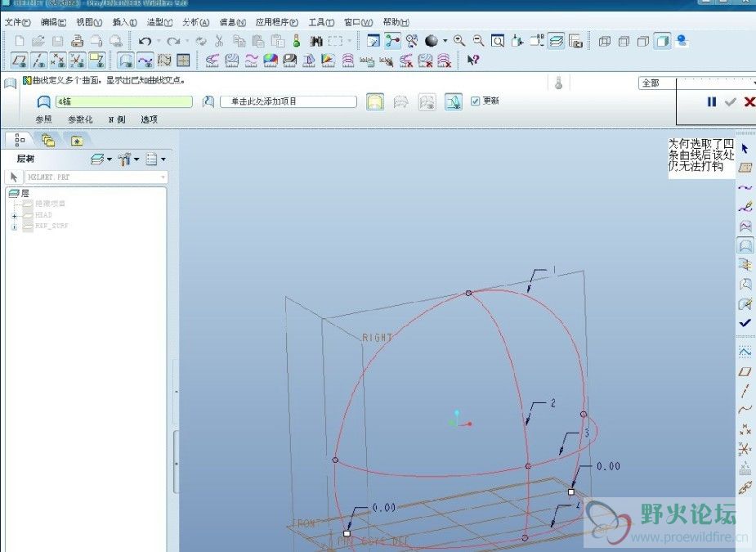Click the 单击此处添加项目 collector field

[x=289, y=101]
